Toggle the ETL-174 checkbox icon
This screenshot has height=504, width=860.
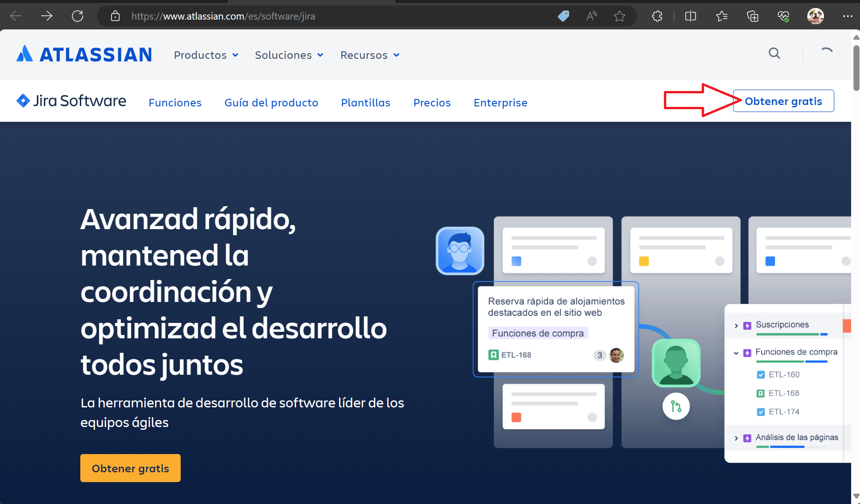click(761, 412)
